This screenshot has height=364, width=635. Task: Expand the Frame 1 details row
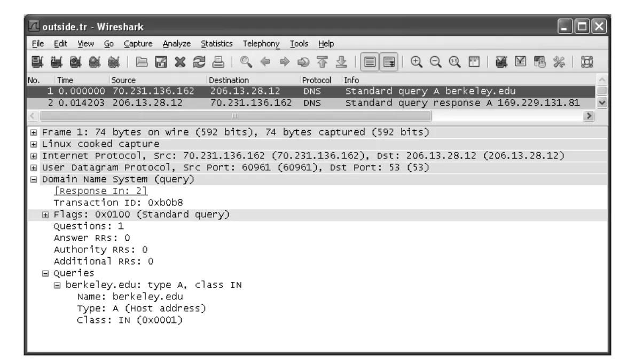click(34, 132)
